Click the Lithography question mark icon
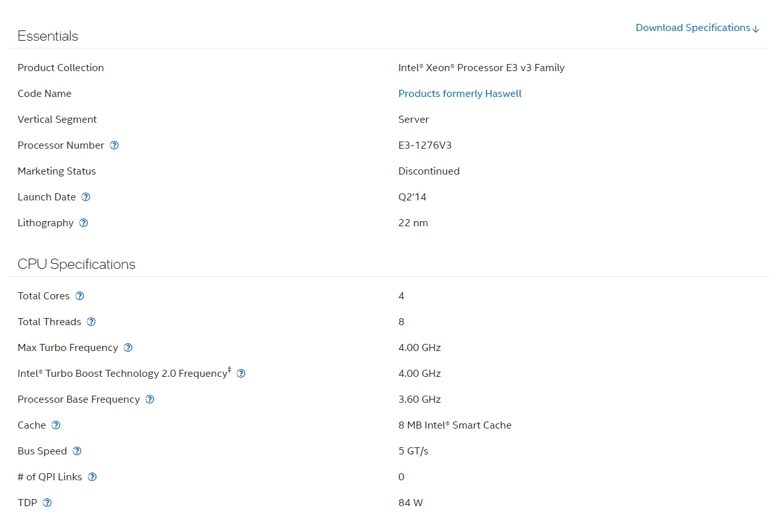This screenshot has width=769, height=532. tap(83, 223)
